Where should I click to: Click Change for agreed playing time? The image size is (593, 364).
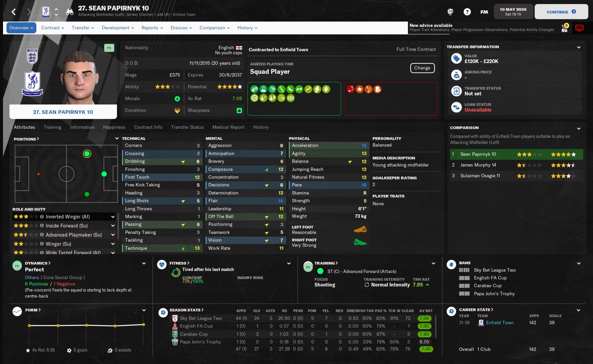coord(422,68)
